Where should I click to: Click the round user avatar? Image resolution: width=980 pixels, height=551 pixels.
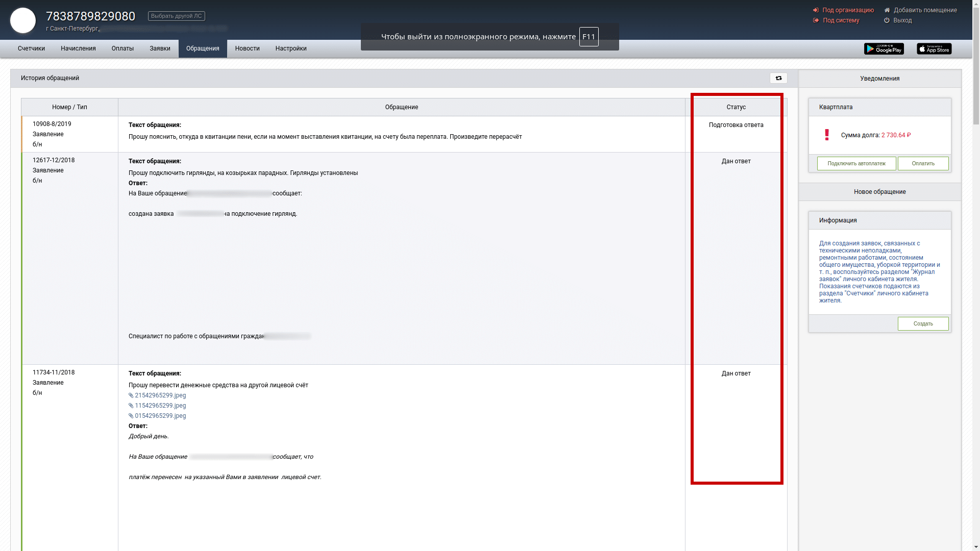(23, 20)
